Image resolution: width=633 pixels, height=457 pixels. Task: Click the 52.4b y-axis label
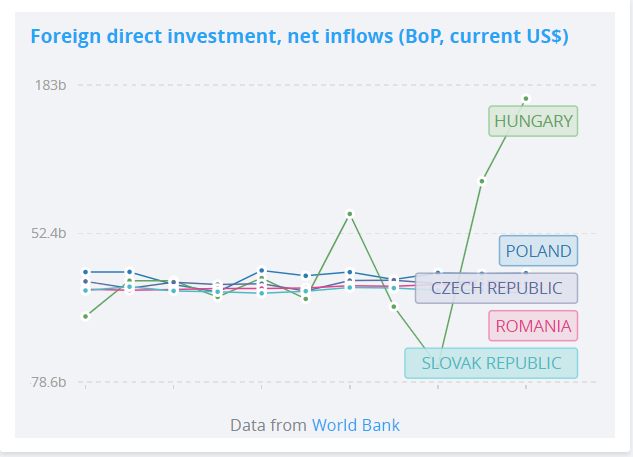coord(48,234)
